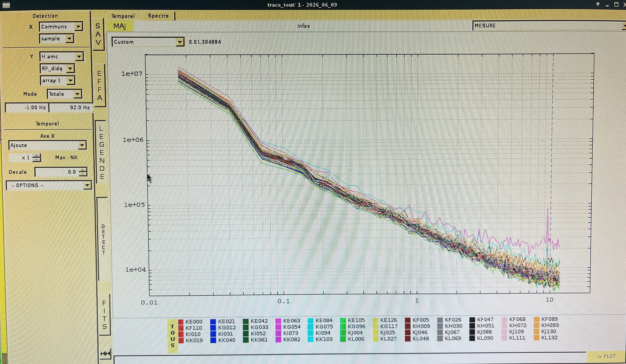Viewport: 626px width, 364px height.
Task: Click the horizontal arrows icon bottom-left
Action: pos(105,353)
